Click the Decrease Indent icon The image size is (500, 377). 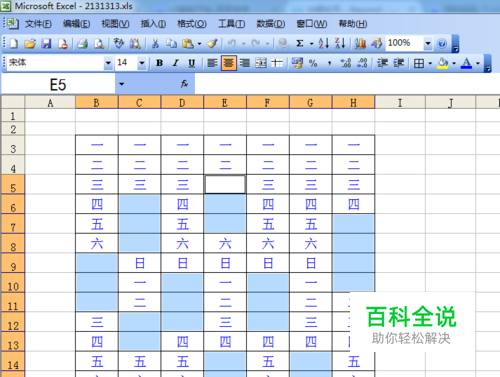tap(382, 63)
